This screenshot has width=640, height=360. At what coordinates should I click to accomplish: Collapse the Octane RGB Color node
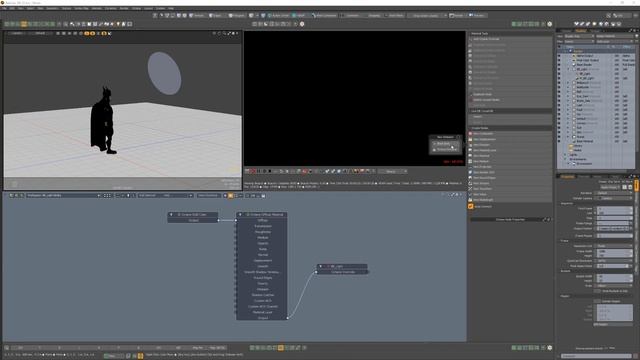[x=171, y=214]
